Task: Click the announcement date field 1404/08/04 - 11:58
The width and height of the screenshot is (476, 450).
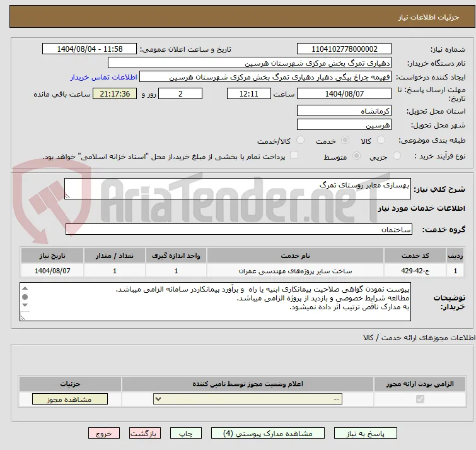Action: point(90,49)
